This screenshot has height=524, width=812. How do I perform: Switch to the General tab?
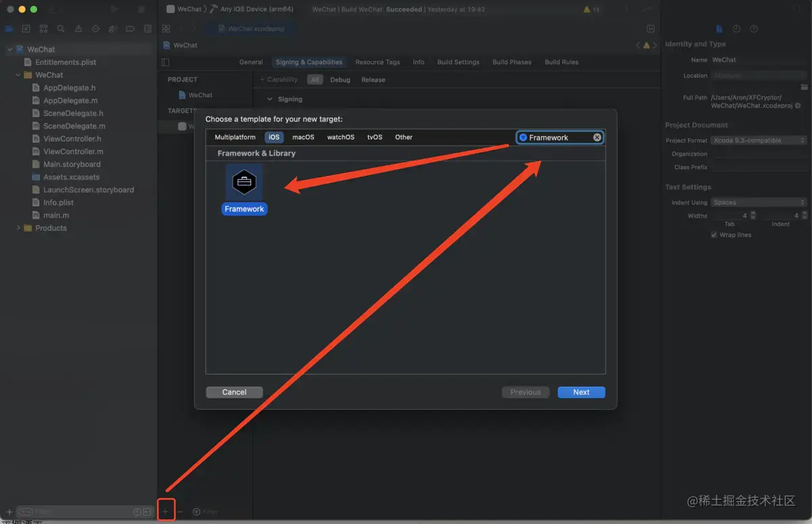coord(251,62)
